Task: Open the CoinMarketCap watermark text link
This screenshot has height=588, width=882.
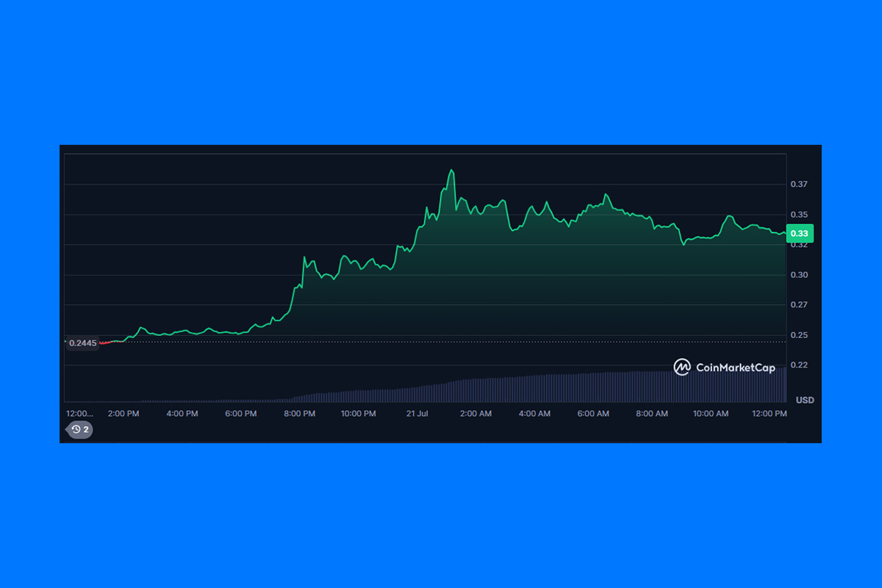Action: (x=734, y=367)
